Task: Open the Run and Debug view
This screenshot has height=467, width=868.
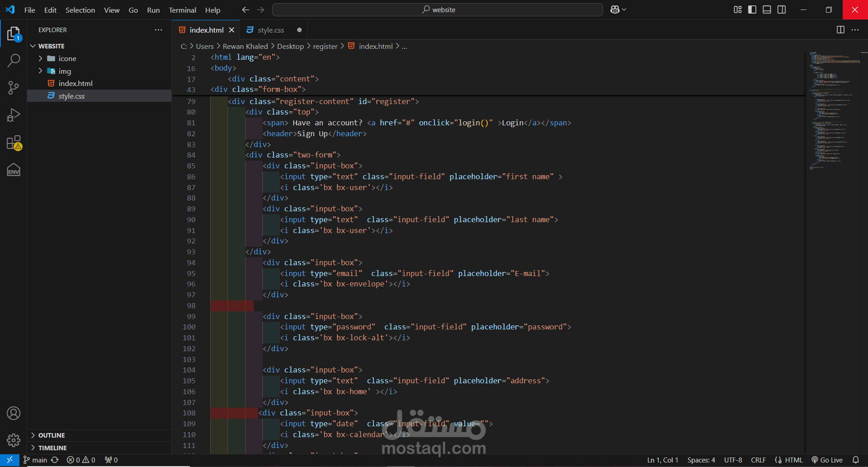Action: click(x=14, y=115)
